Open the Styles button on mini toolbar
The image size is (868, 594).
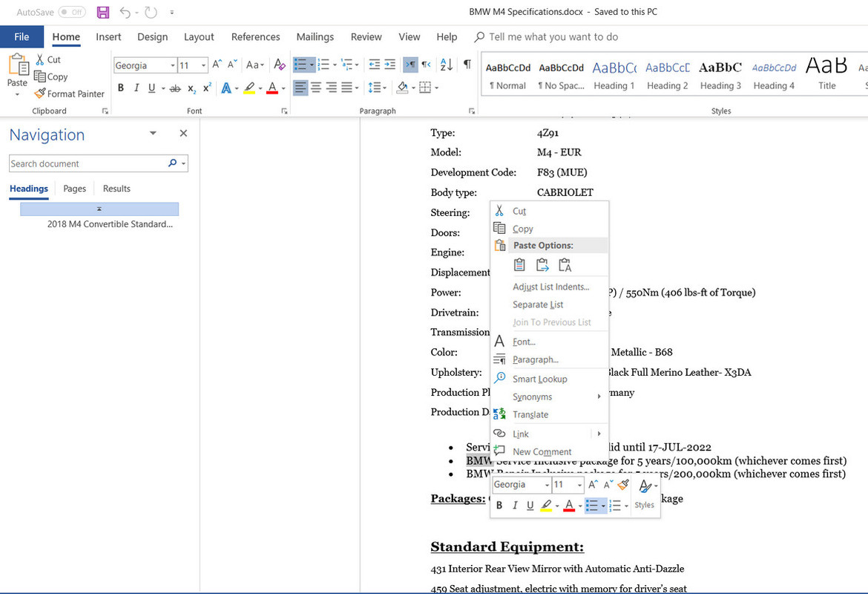(x=645, y=494)
